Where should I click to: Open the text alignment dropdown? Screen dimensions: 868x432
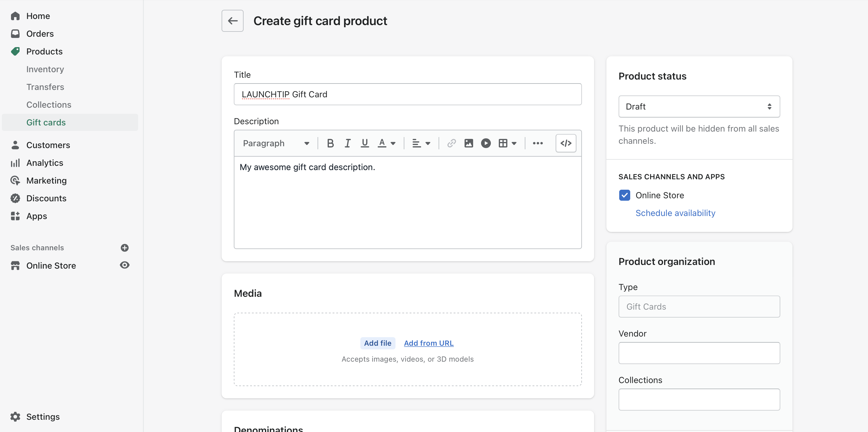[421, 143]
